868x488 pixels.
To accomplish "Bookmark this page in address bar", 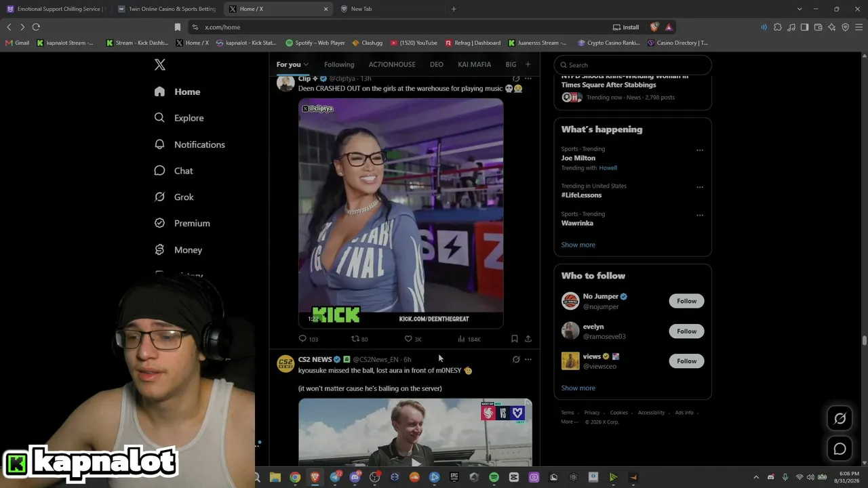I will pyautogui.click(x=178, y=27).
